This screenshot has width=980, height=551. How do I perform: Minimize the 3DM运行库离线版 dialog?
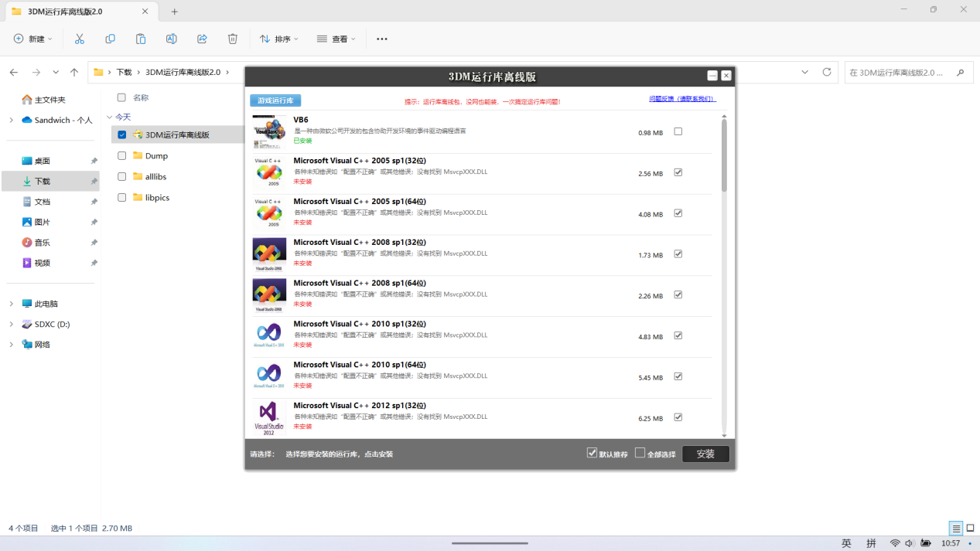pos(712,76)
